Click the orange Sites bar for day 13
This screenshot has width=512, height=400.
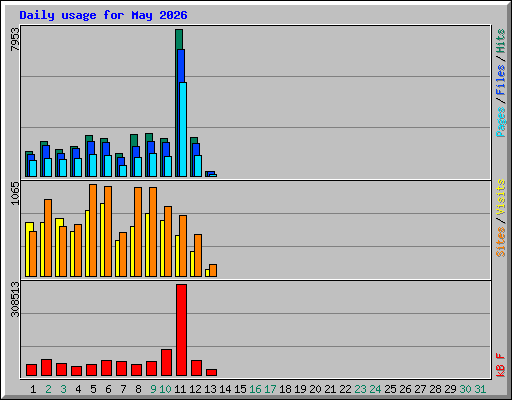coord(213,270)
